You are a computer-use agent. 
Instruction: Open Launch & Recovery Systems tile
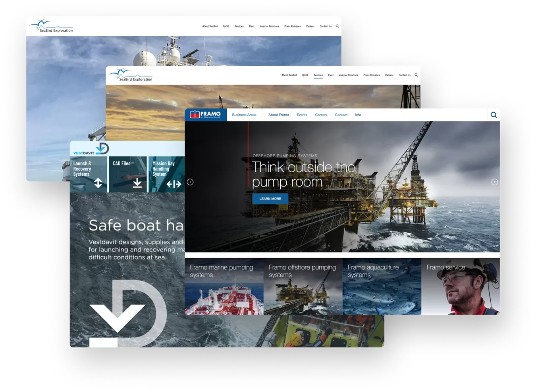click(88, 175)
